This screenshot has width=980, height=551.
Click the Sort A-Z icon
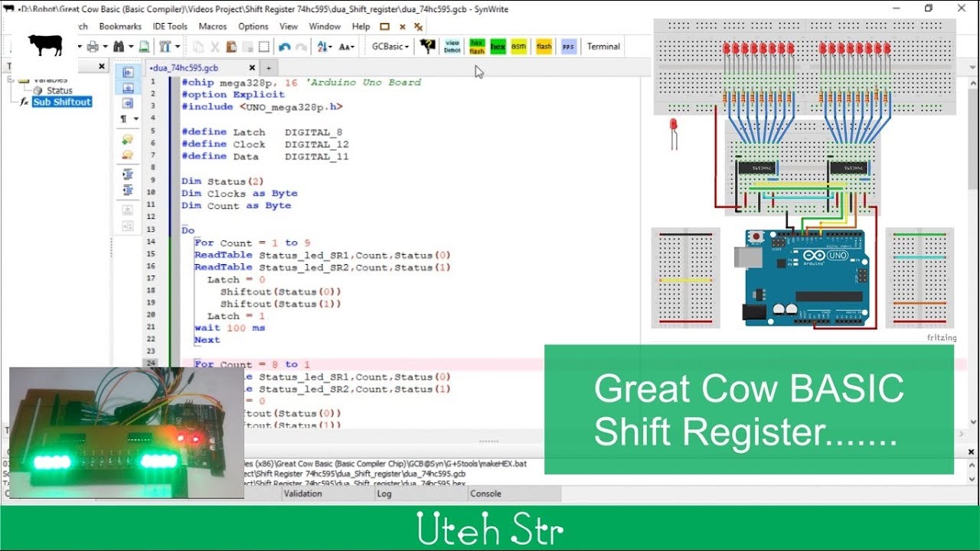pos(322,47)
